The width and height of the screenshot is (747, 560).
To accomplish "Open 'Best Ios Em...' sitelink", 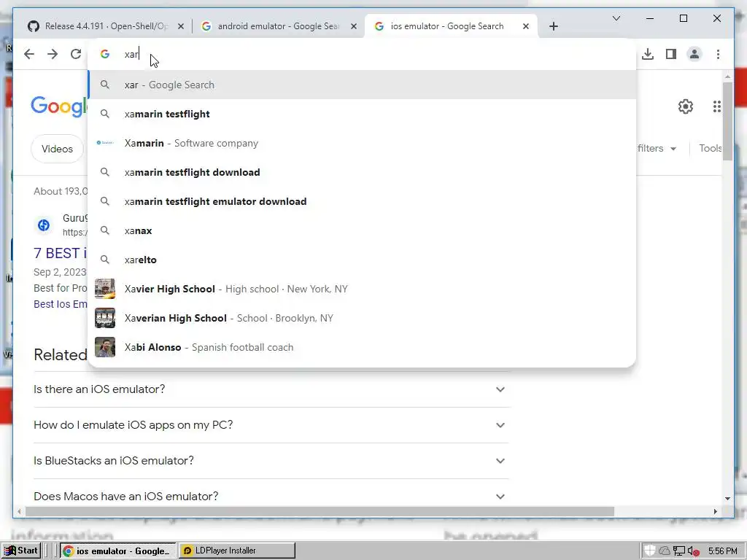I will pyautogui.click(x=61, y=304).
